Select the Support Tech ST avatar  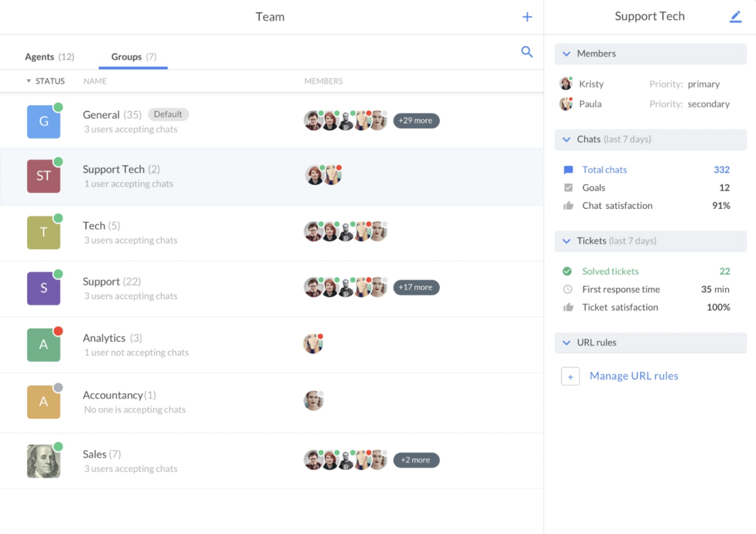[44, 176]
